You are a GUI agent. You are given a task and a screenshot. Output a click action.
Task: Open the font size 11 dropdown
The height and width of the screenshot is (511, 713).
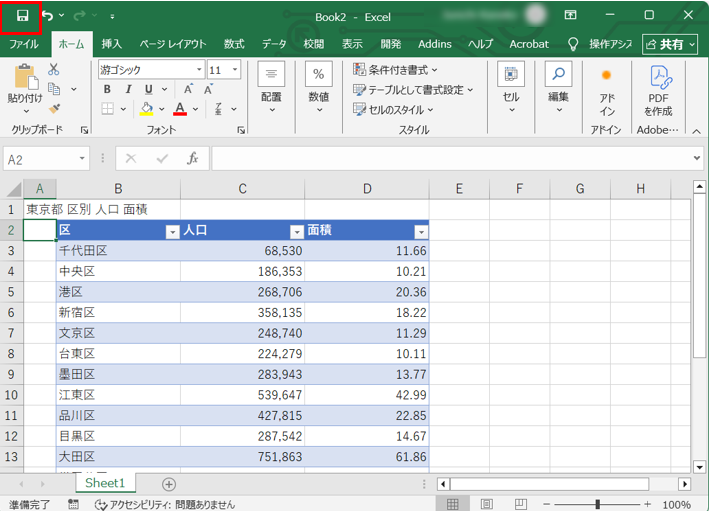click(235, 70)
